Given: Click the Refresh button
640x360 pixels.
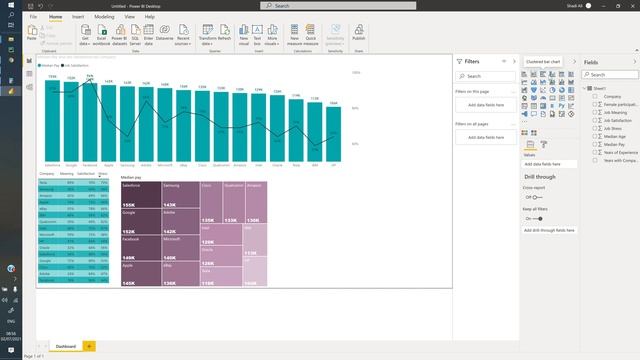Looking at the screenshot, I should [x=224, y=32].
